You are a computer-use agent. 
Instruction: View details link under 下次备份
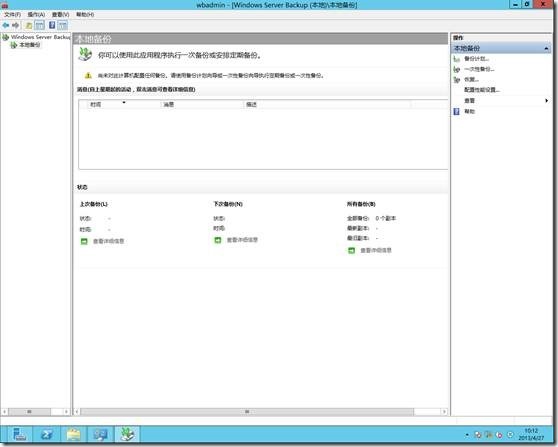coord(242,240)
